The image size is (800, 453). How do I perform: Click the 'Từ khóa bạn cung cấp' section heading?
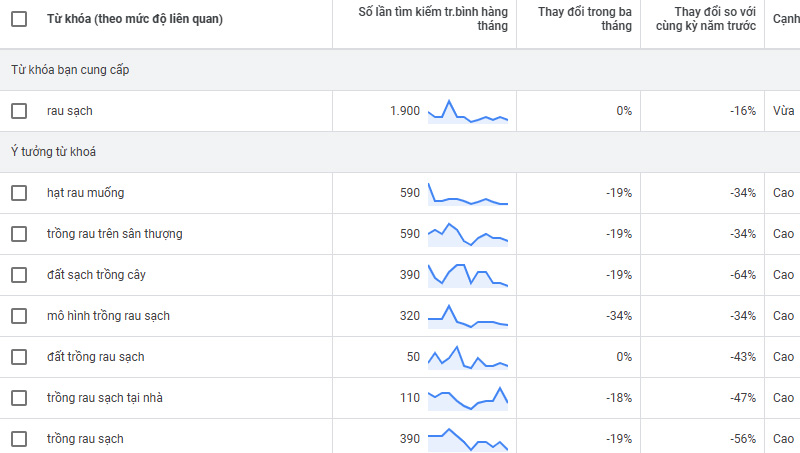[70, 70]
